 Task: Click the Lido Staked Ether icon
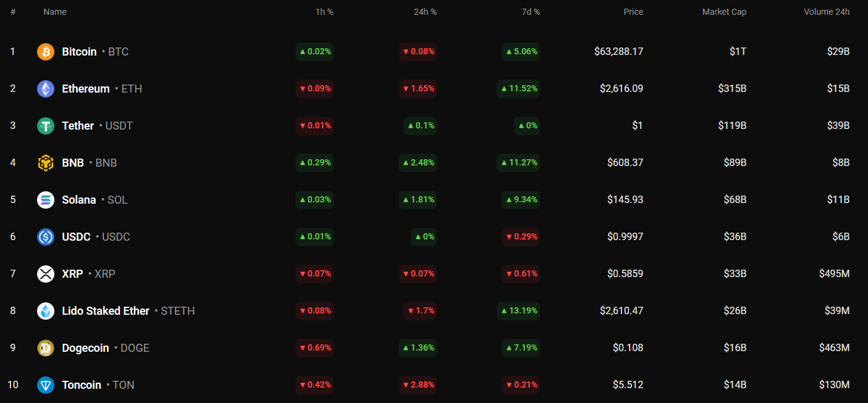(46, 311)
